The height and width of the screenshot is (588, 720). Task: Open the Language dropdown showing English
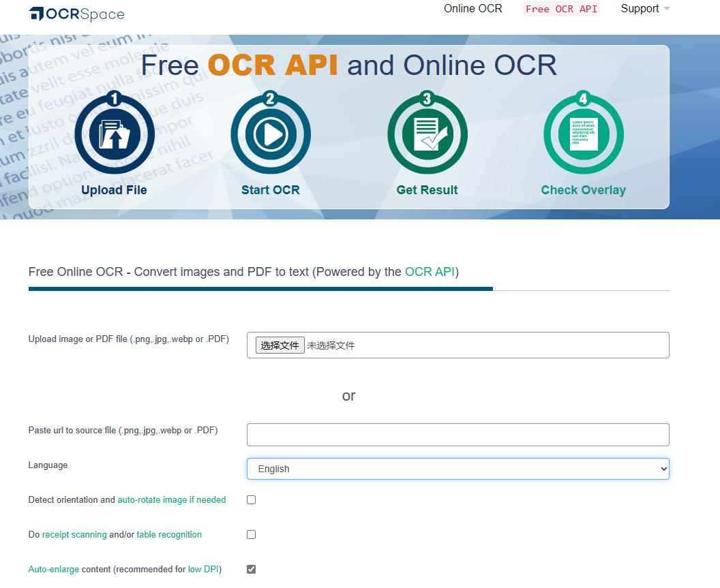point(457,469)
